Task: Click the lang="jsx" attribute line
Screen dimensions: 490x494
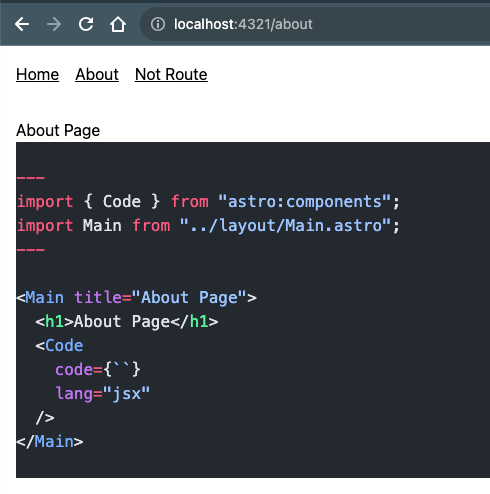Action: (103, 394)
